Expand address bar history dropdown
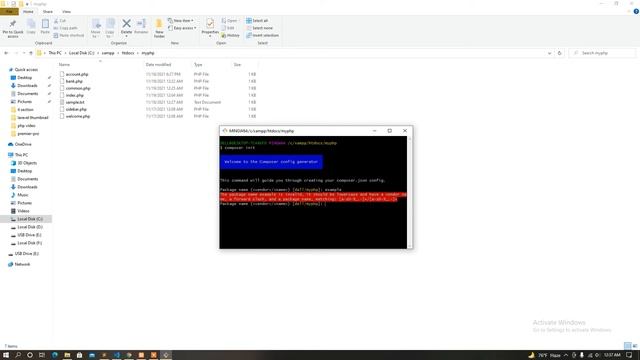 pyautogui.click(x=549, y=53)
